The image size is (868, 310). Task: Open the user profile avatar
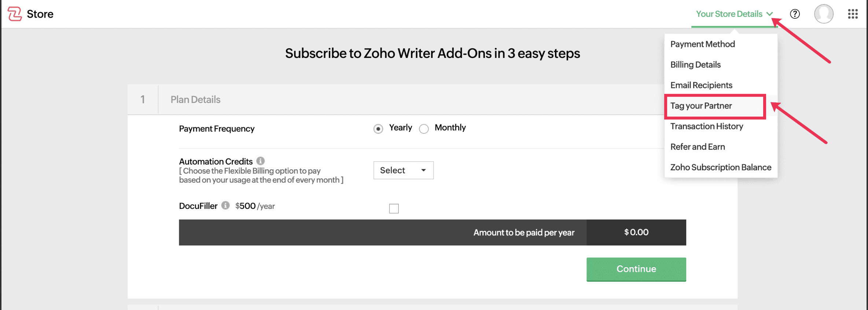click(824, 14)
